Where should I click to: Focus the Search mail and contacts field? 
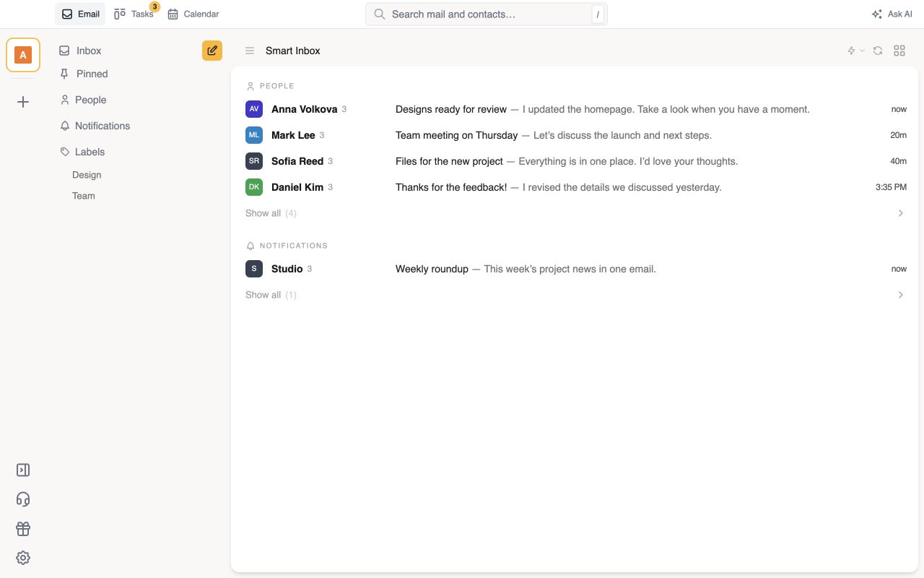click(x=487, y=14)
